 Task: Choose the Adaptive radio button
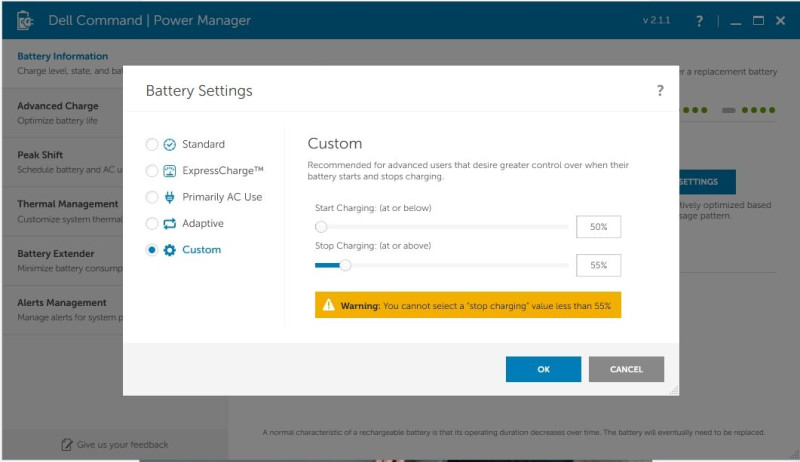(152, 224)
